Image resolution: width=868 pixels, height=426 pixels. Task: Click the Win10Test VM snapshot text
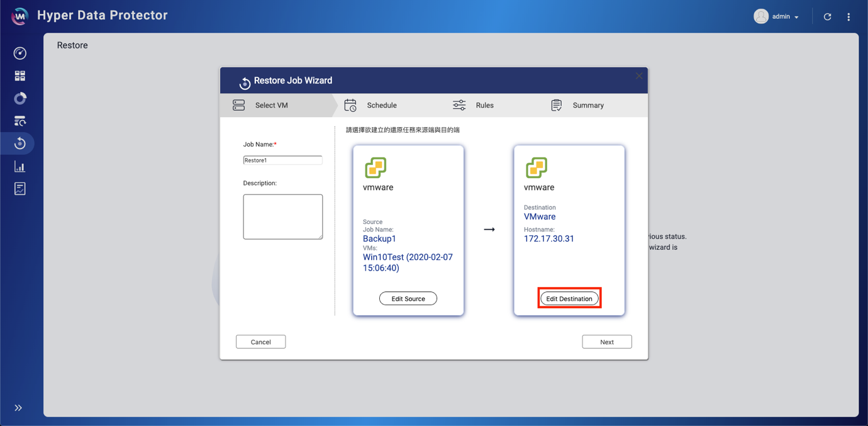click(408, 262)
